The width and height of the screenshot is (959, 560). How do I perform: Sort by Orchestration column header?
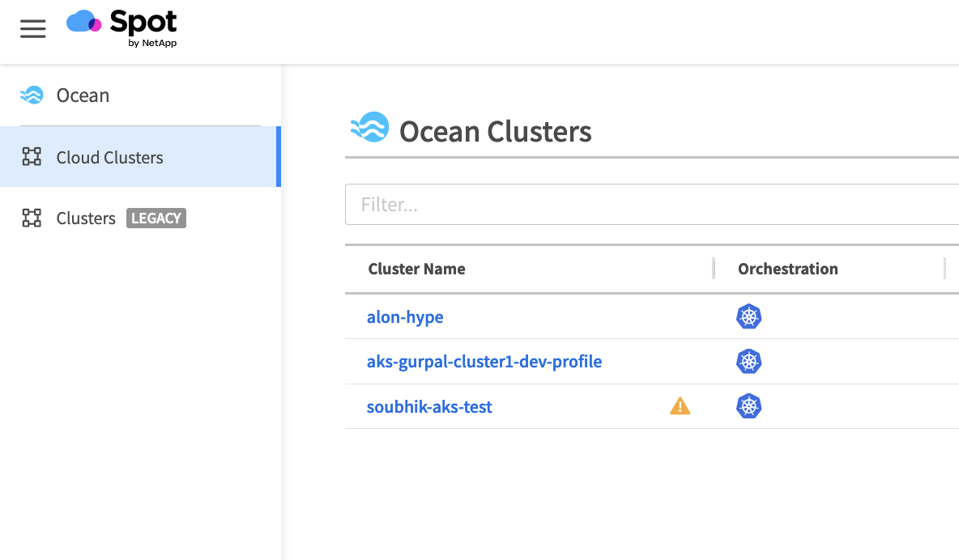click(788, 269)
